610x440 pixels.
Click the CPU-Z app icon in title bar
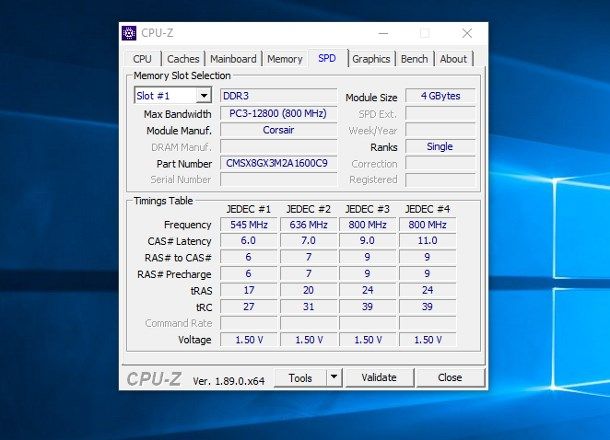pyautogui.click(x=129, y=33)
